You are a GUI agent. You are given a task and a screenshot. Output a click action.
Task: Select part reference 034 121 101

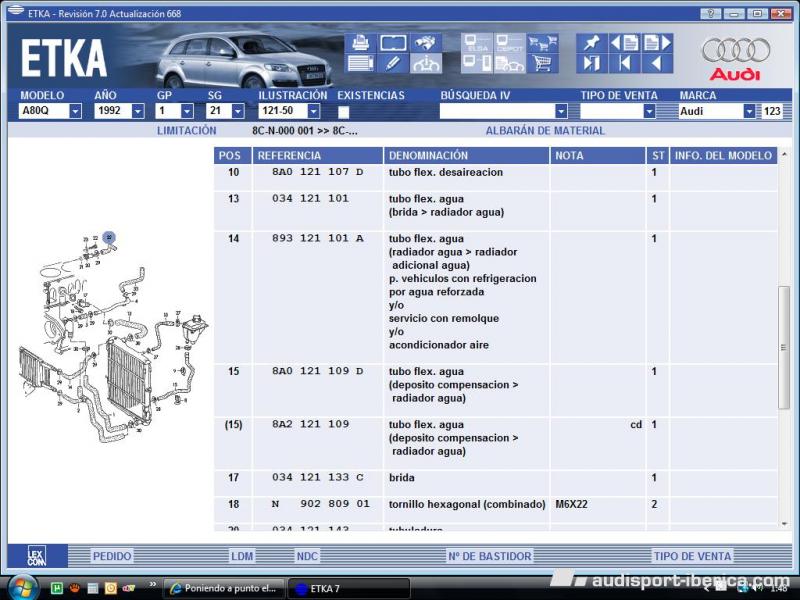310,198
